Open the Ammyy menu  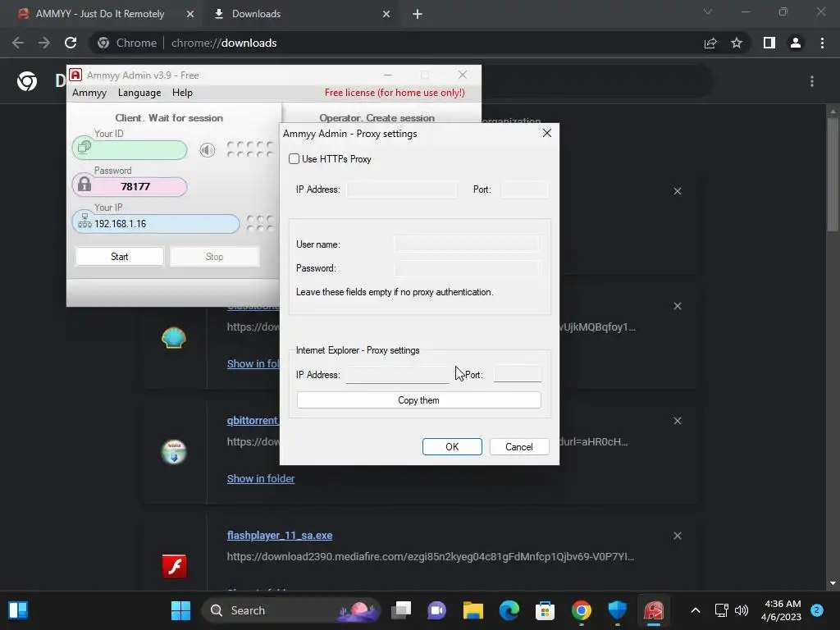(89, 93)
